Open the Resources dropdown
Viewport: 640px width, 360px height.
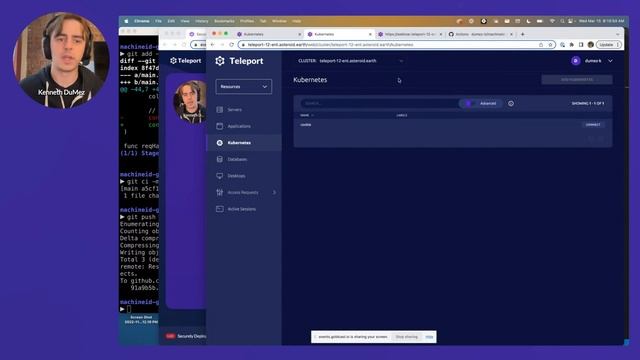[244, 87]
